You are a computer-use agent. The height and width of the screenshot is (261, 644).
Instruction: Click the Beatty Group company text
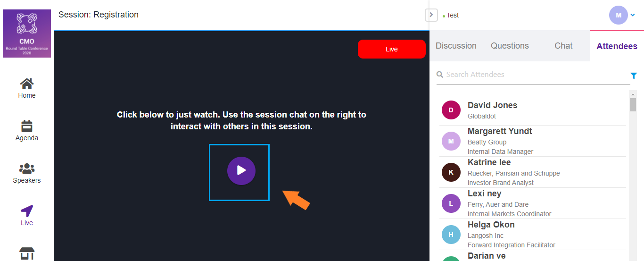487,142
